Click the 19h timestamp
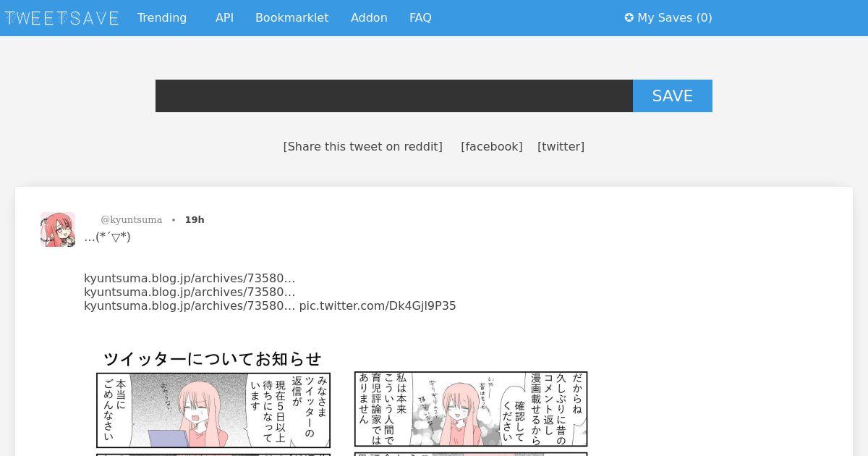This screenshot has width=868, height=456. coord(195,219)
